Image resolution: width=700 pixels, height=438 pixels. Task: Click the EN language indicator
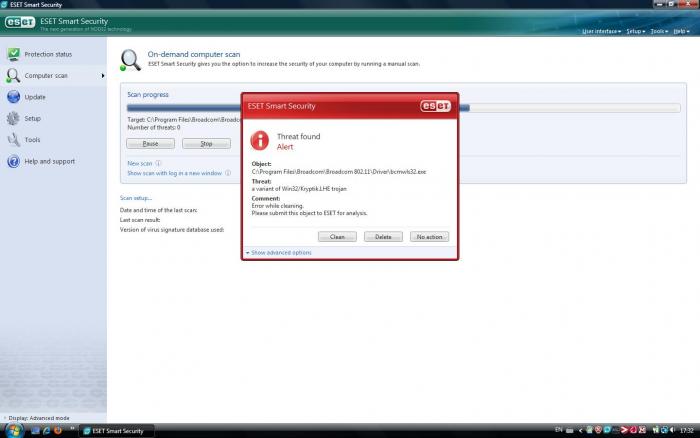[558, 430]
